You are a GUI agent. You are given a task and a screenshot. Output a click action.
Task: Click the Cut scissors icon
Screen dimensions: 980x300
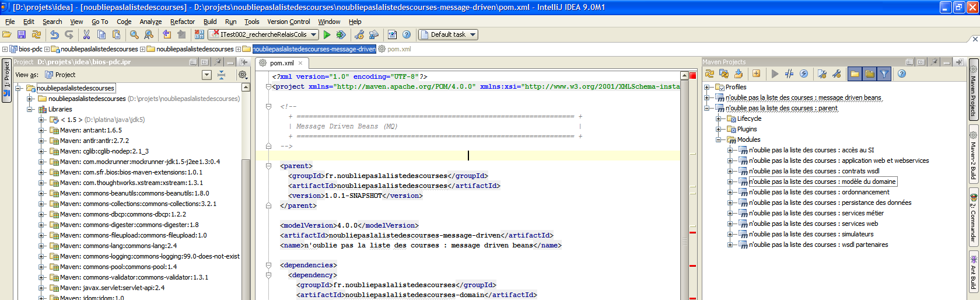(86, 35)
